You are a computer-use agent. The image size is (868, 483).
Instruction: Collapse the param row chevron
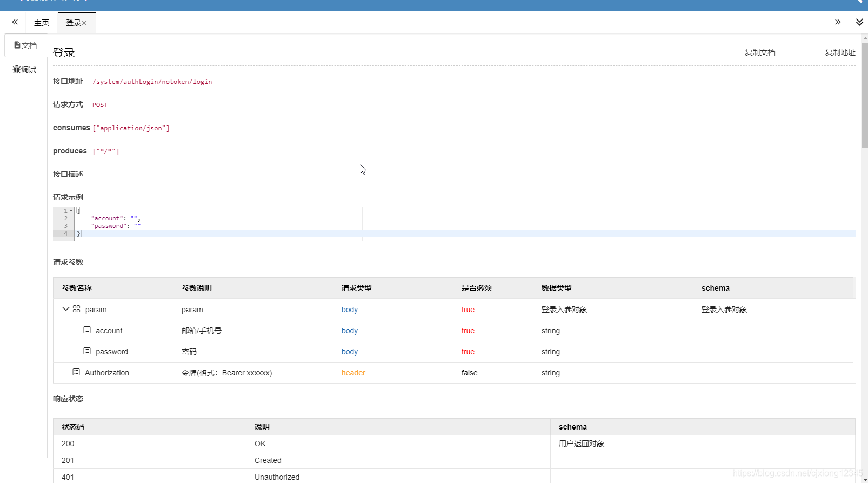click(x=66, y=309)
